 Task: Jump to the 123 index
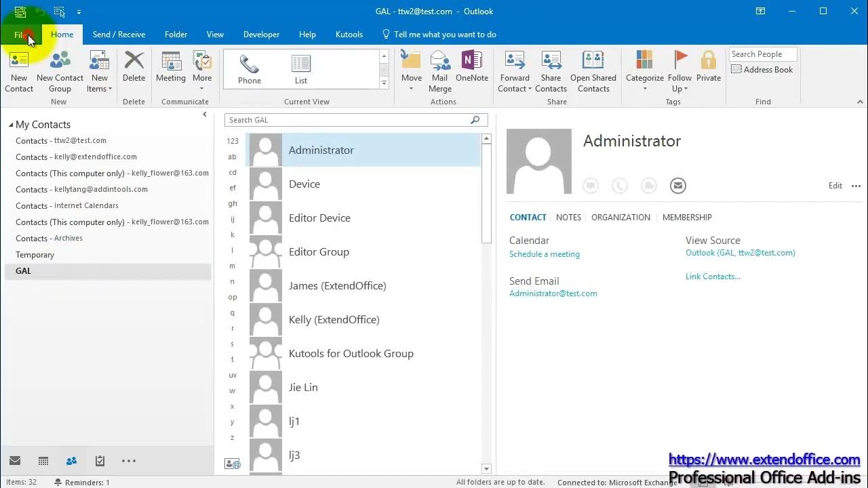pyautogui.click(x=233, y=141)
